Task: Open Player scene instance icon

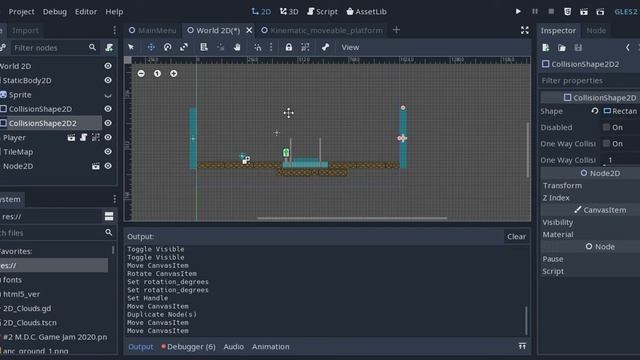Action: point(71,138)
